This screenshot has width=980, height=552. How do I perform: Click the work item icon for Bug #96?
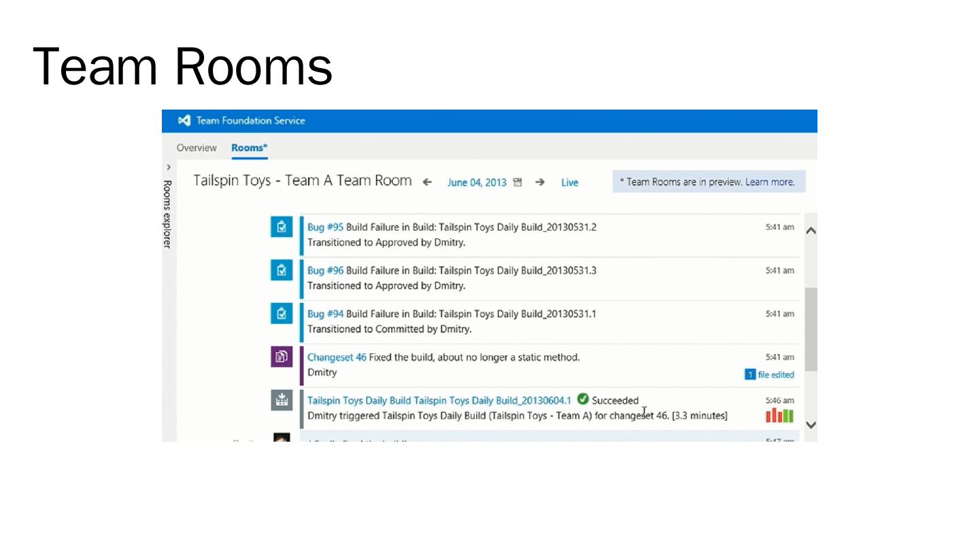point(282,270)
